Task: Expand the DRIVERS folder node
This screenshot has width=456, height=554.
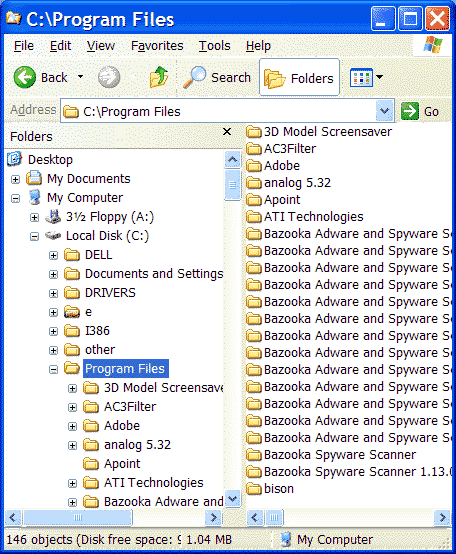Action: tap(53, 293)
